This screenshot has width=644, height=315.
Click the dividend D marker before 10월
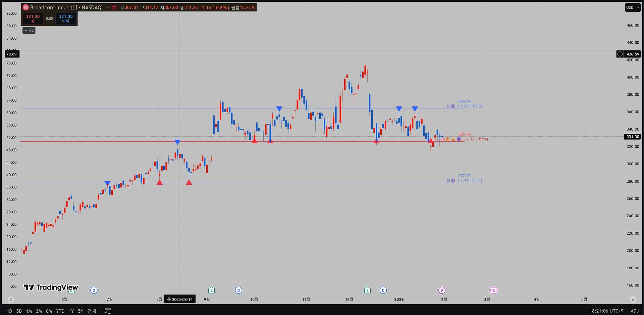pos(238,290)
